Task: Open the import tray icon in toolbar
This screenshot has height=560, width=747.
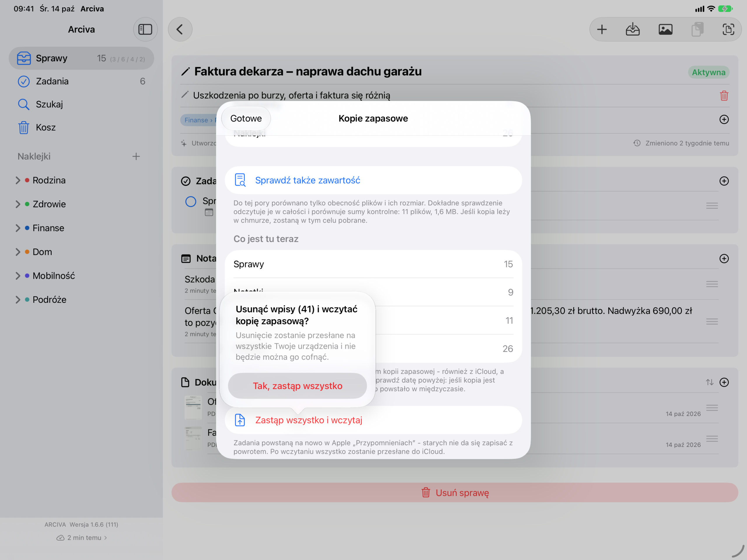Action: [633, 29]
